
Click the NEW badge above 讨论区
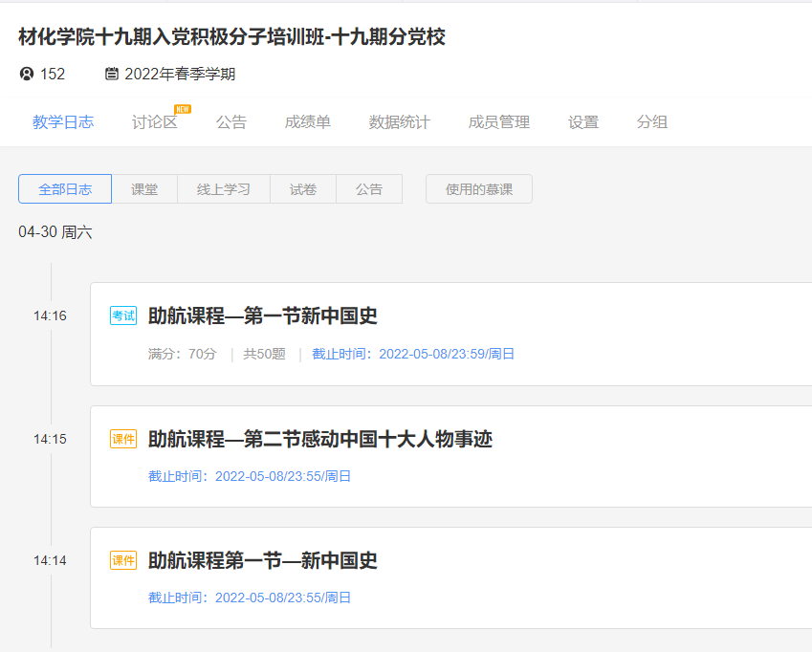point(182,109)
